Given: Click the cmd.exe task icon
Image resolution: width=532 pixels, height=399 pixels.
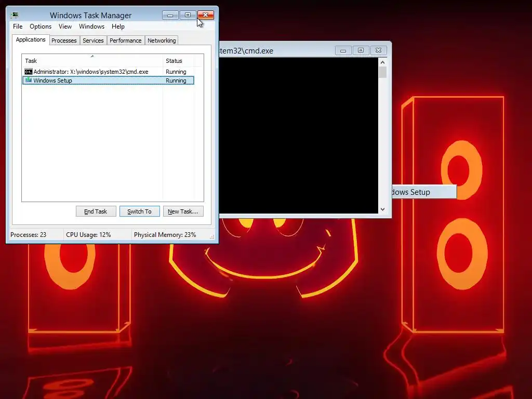Looking at the screenshot, I should point(29,72).
